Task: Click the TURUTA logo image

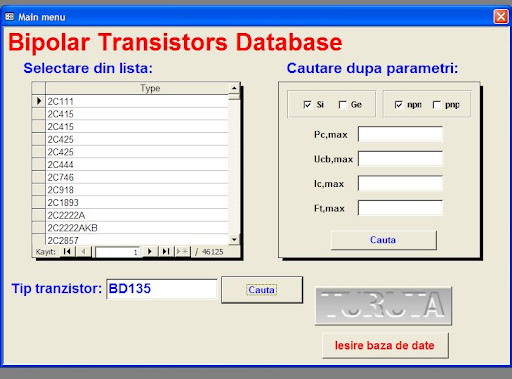Action: point(383,306)
